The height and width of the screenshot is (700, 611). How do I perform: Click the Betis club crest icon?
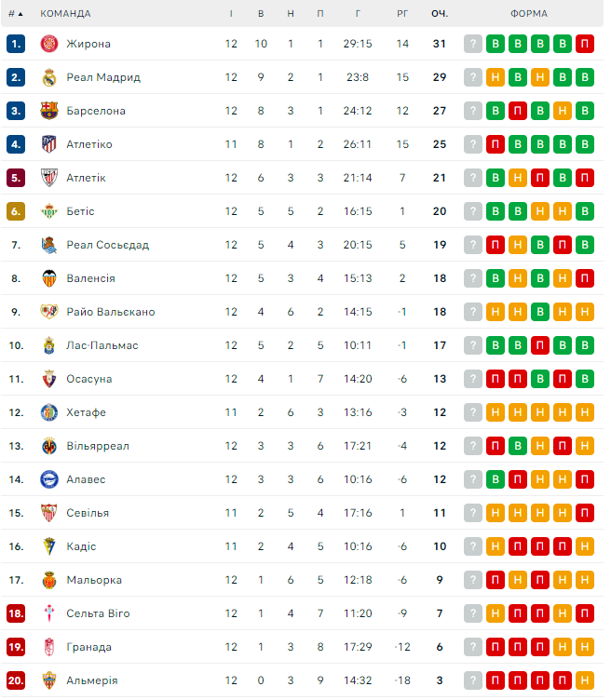pos(49,211)
